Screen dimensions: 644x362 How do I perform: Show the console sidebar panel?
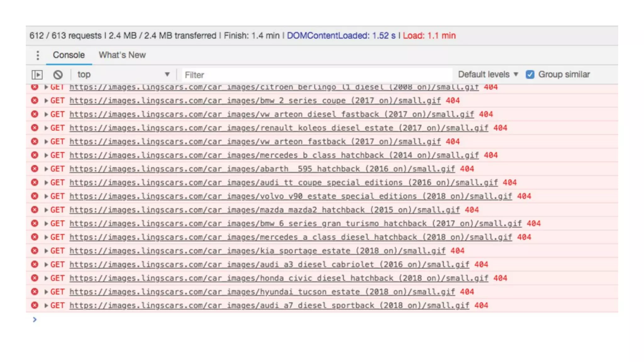coord(37,75)
